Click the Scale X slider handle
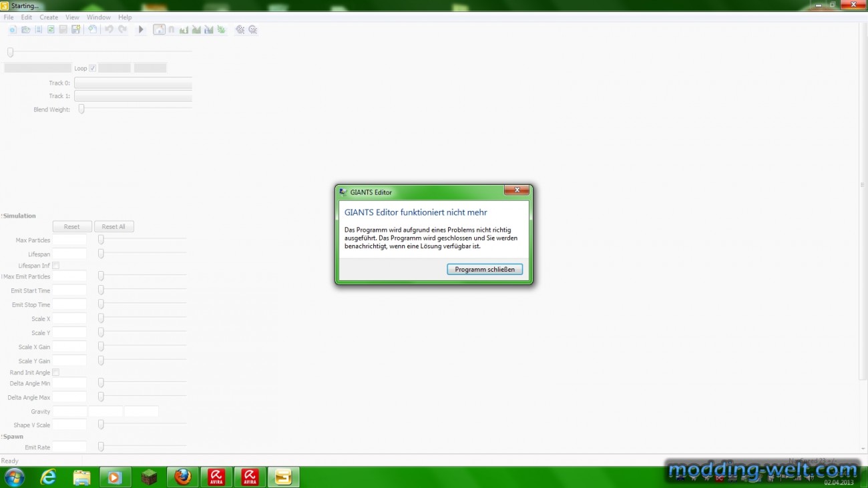The height and width of the screenshot is (488, 868). 101,318
